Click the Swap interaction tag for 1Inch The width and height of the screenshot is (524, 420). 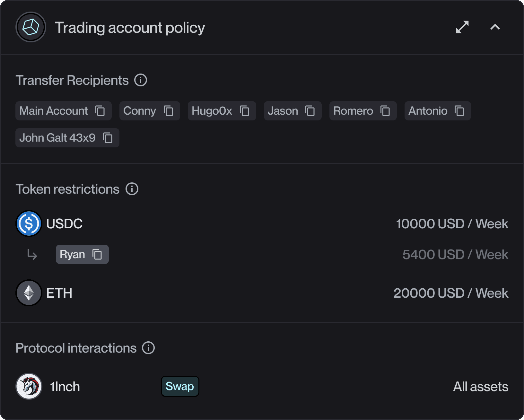point(180,387)
